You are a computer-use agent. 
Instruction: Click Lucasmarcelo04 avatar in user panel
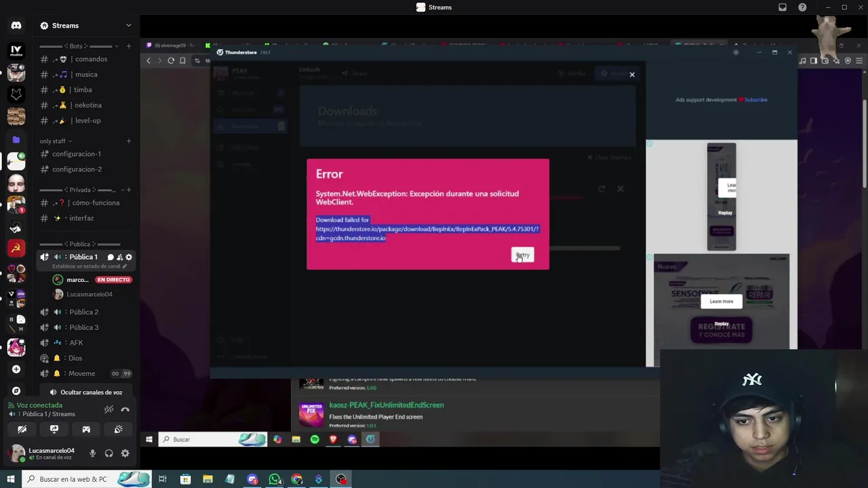(16, 453)
